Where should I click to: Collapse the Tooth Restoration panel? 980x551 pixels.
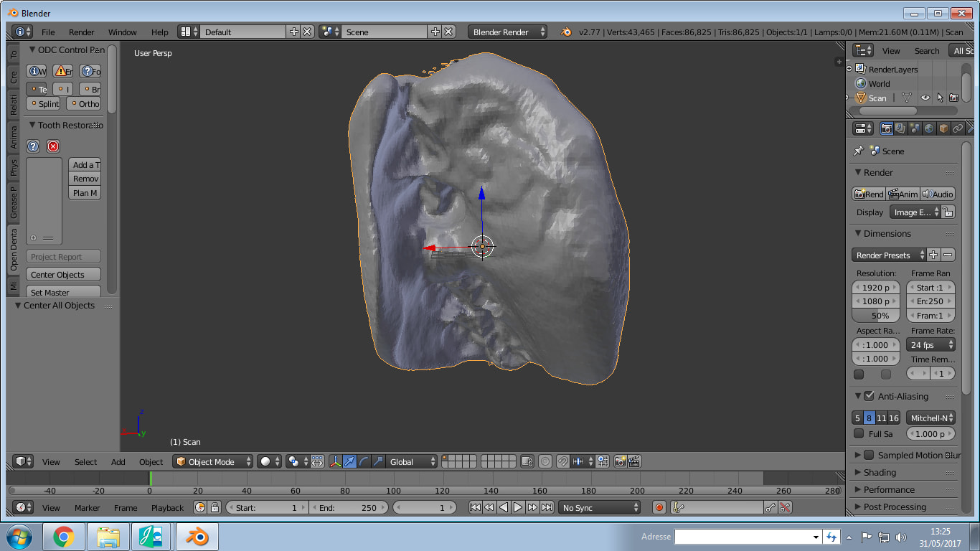[32, 125]
